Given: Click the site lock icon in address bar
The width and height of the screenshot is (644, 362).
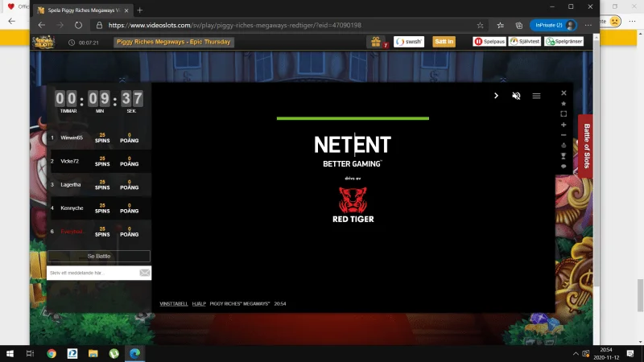Looking at the screenshot, I should [x=99, y=25].
